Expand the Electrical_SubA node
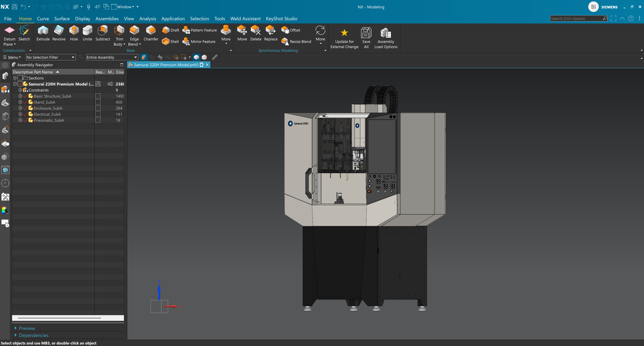The height and width of the screenshot is (346, 644). pyautogui.click(x=20, y=114)
